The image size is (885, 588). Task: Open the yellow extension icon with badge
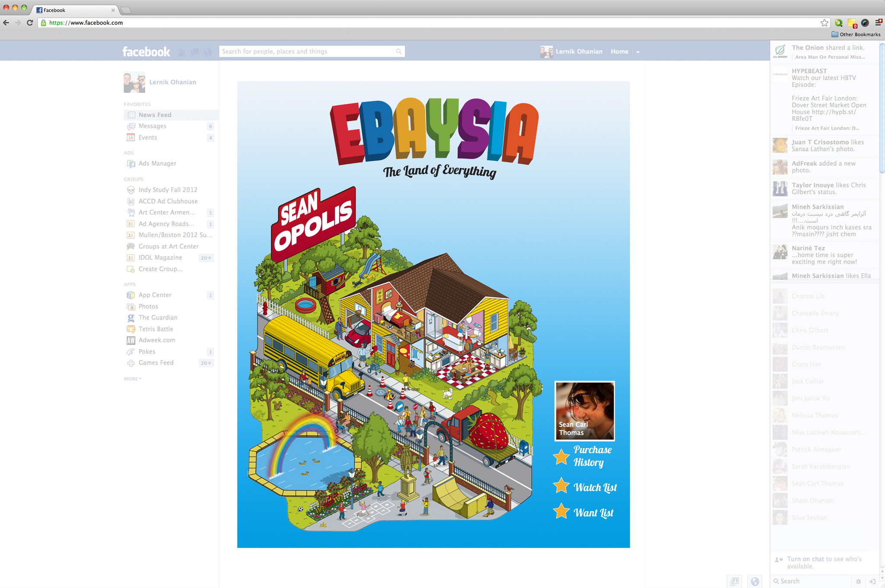852,23
